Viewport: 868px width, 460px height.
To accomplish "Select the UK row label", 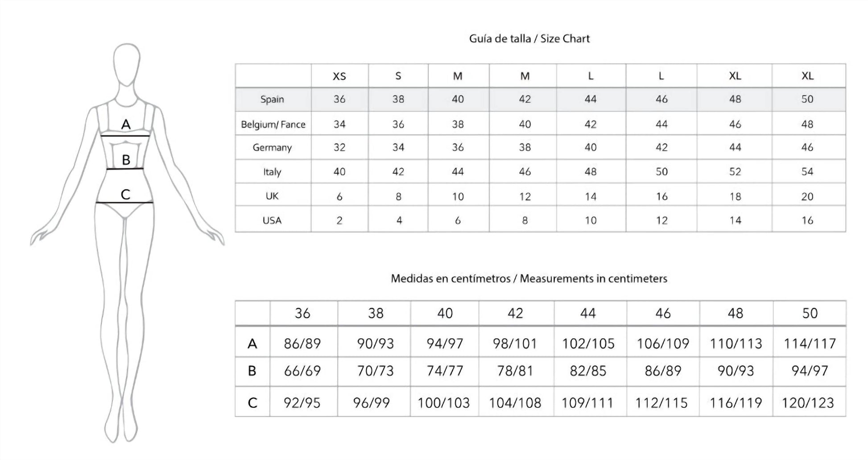I will 272,196.
